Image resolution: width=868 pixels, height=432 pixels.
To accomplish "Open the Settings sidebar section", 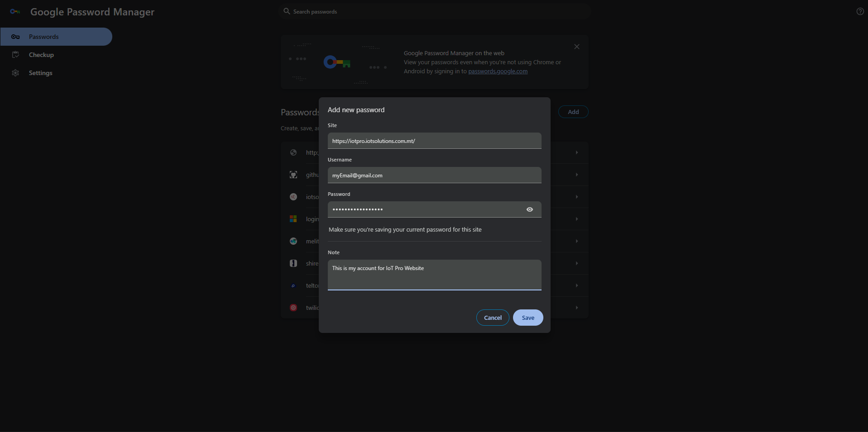I will tap(56, 73).
